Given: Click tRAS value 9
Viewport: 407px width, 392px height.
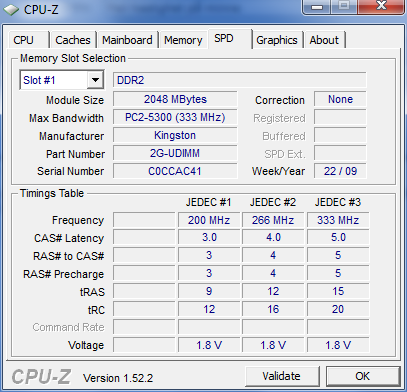Looking at the screenshot, I should coord(209,291).
